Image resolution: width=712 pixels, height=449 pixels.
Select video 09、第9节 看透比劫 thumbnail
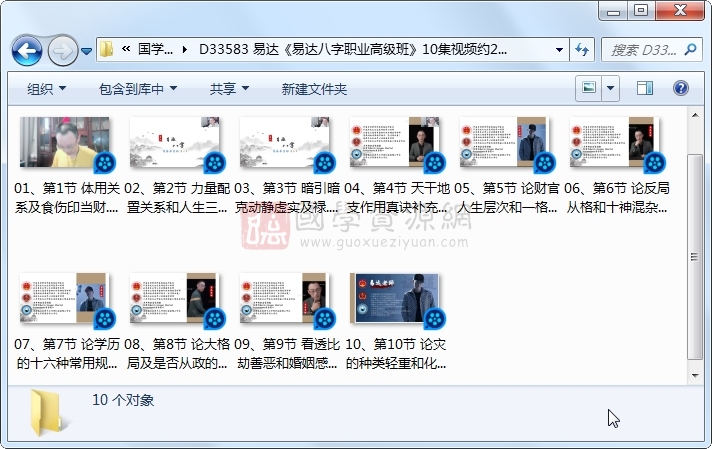(286, 300)
